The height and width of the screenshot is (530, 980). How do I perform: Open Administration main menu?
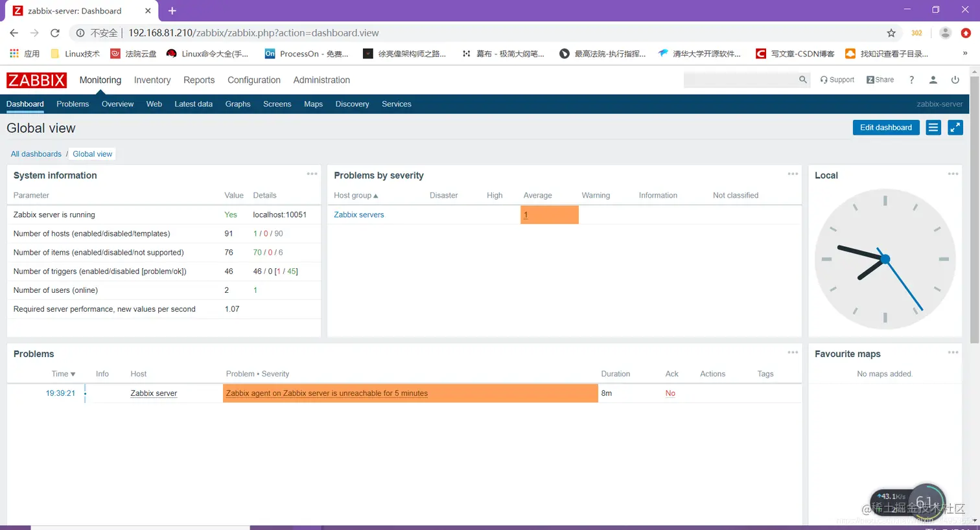tap(321, 80)
